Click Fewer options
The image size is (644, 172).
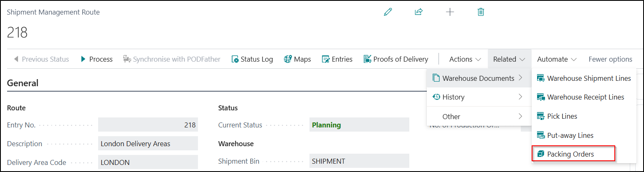(610, 59)
